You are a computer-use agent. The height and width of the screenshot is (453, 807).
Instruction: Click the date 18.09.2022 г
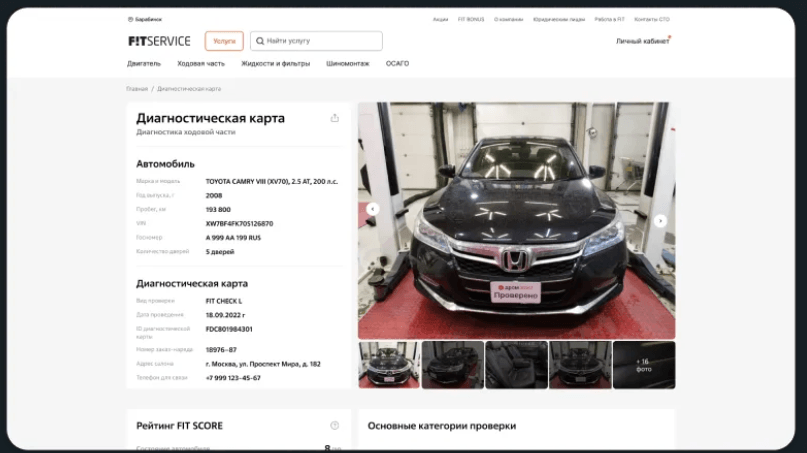[x=225, y=315]
